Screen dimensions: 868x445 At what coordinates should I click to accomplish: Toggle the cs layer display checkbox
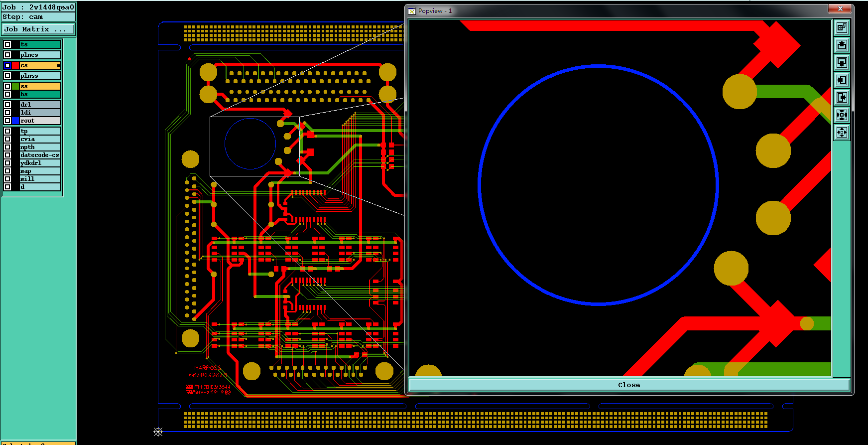(x=7, y=65)
